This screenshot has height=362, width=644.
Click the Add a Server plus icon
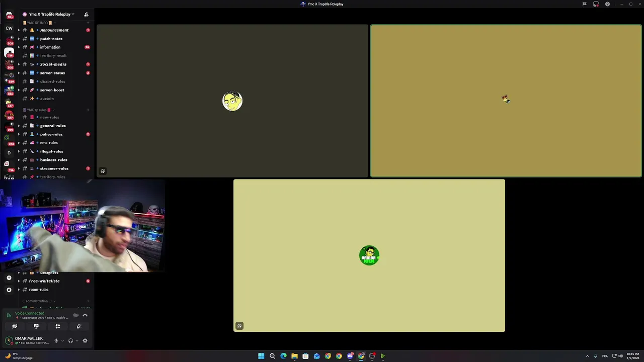click(9, 278)
